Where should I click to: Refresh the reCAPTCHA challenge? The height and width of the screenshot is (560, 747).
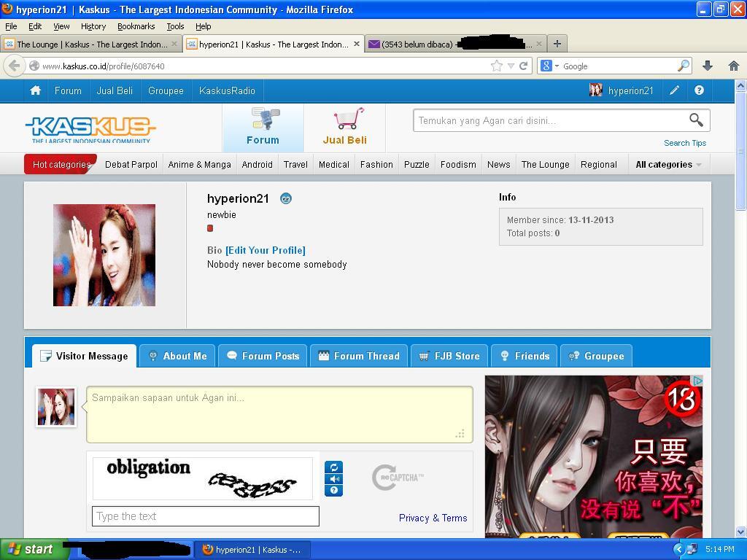click(334, 467)
